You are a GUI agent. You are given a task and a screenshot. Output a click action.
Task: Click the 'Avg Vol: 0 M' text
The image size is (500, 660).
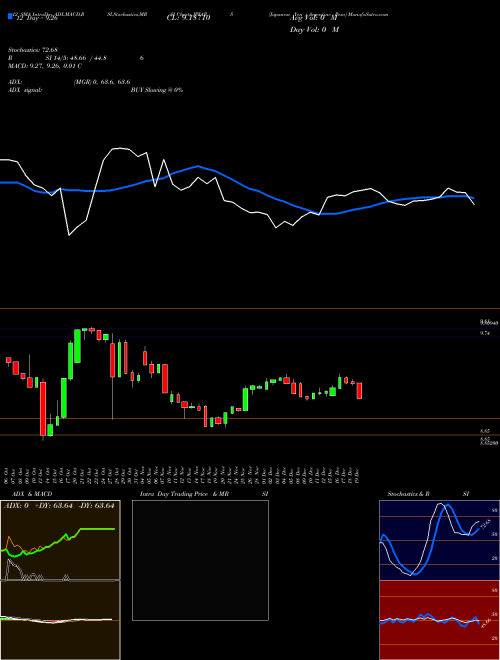point(312,18)
